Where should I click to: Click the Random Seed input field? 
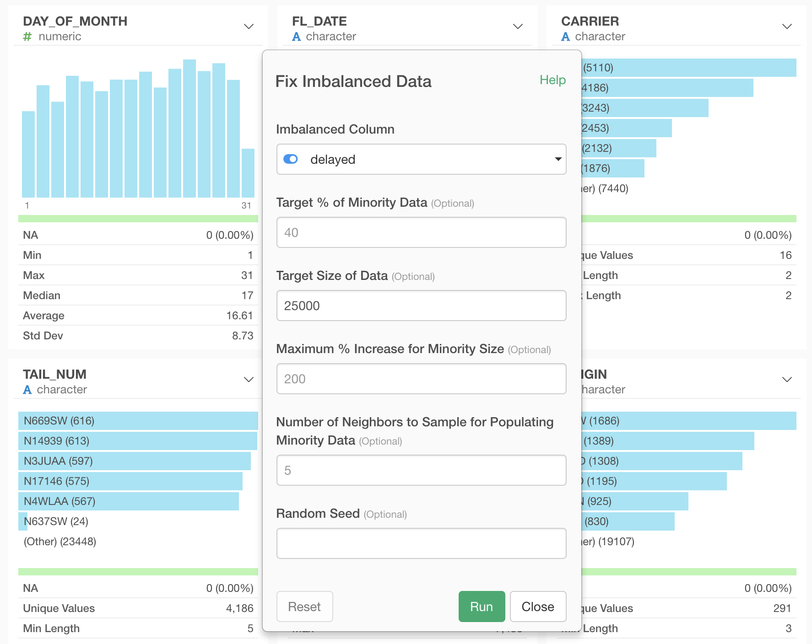tap(421, 543)
